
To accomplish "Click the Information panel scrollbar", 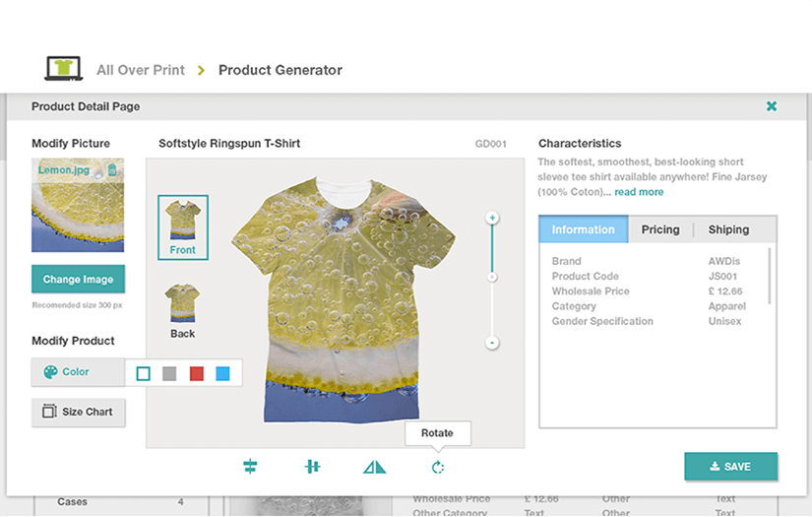I will pyautogui.click(x=770, y=276).
